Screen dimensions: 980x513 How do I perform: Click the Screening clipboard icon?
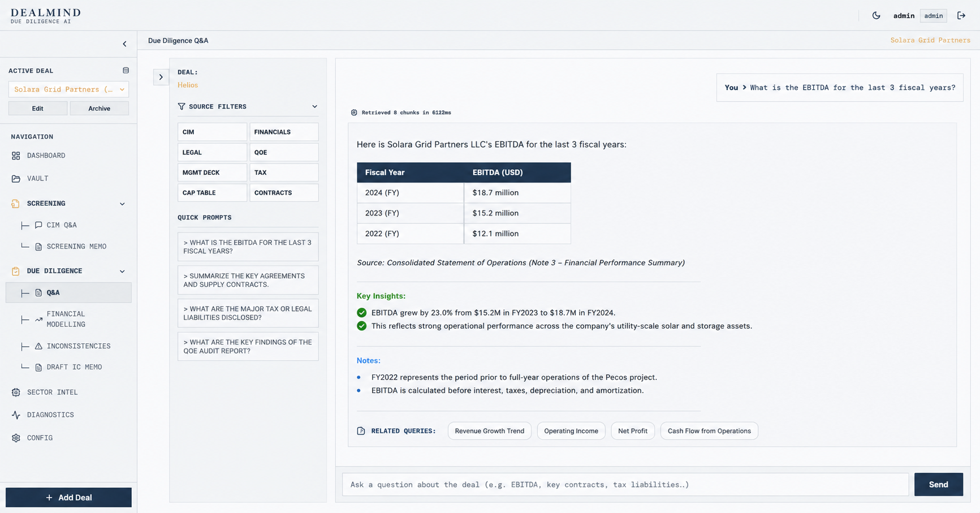click(x=16, y=204)
